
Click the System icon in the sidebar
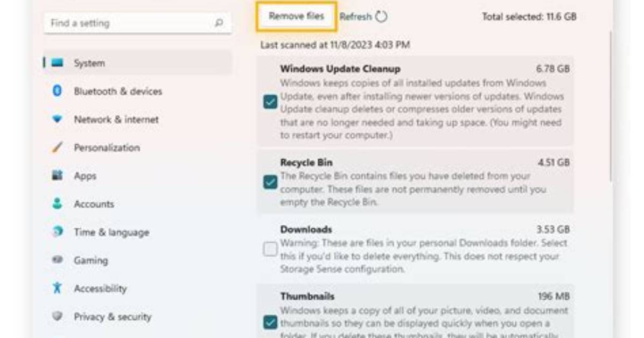pyautogui.click(x=58, y=62)
